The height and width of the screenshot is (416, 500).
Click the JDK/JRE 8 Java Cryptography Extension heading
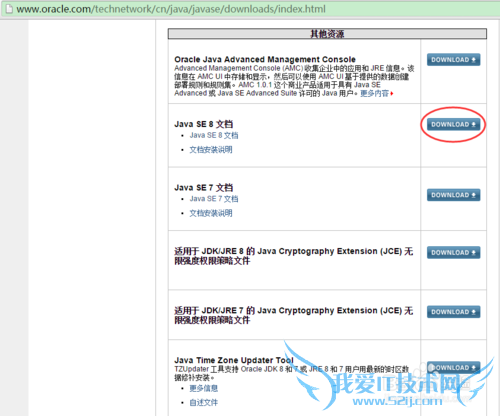coord(294,256)
